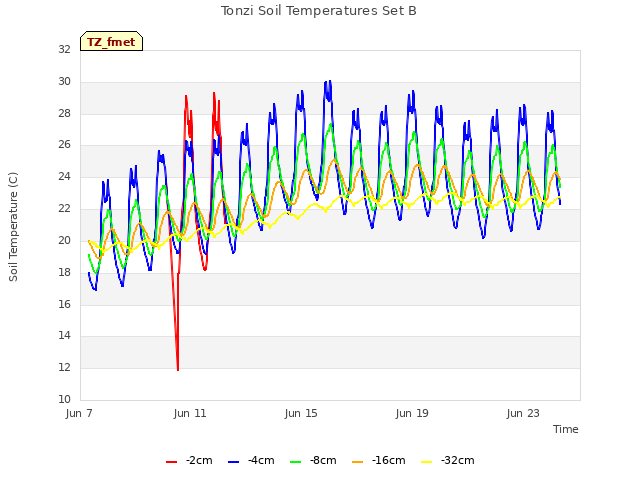Click the 20 y-axis tick label
Screen dimensions: 640x480
64,240
